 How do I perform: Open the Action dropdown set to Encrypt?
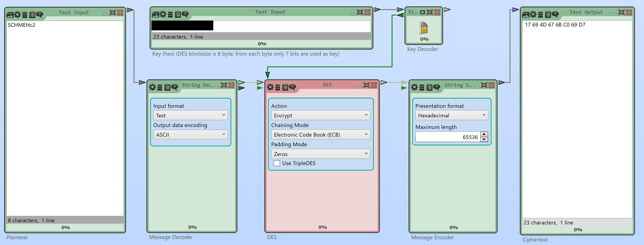[x=320, y=116]
